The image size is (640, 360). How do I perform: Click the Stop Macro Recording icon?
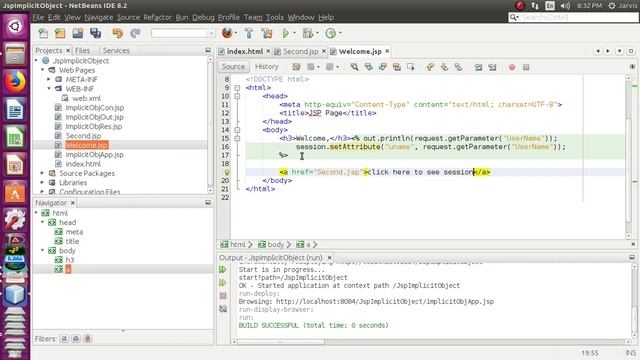526,67
